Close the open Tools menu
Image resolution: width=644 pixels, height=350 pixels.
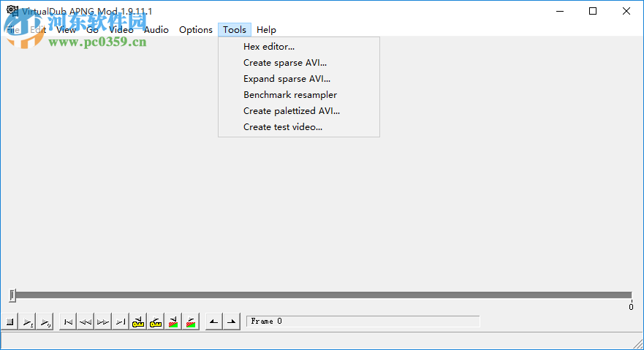[235, 29]
